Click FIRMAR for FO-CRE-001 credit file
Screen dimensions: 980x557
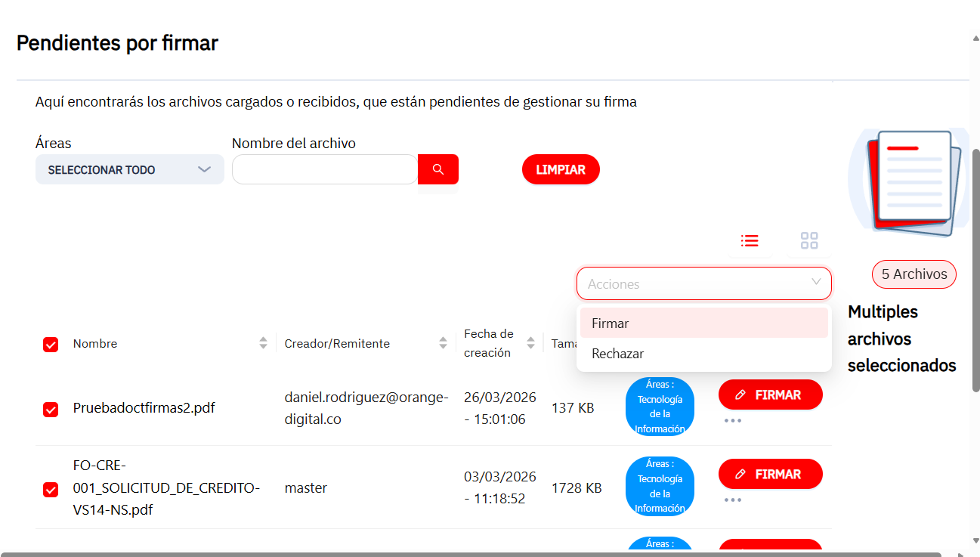click(770, 474)
